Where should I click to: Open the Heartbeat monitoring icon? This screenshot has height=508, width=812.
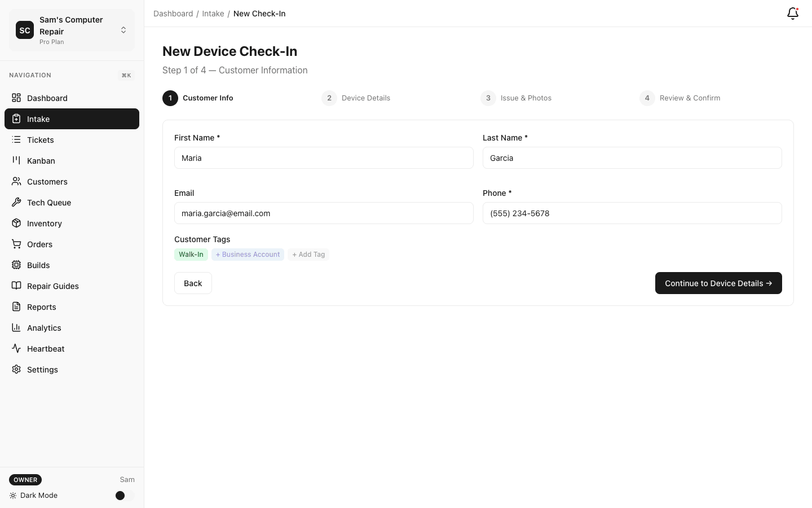(16, 348)
